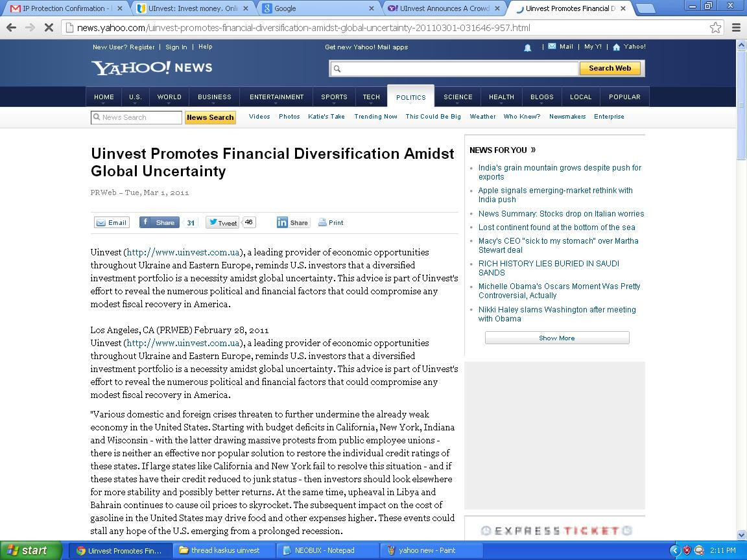Image resolution: width=747 pixels, height=560 pixels.
Task: Open the Science section tab
Action: pyautogui.click(x=458, y=97)
